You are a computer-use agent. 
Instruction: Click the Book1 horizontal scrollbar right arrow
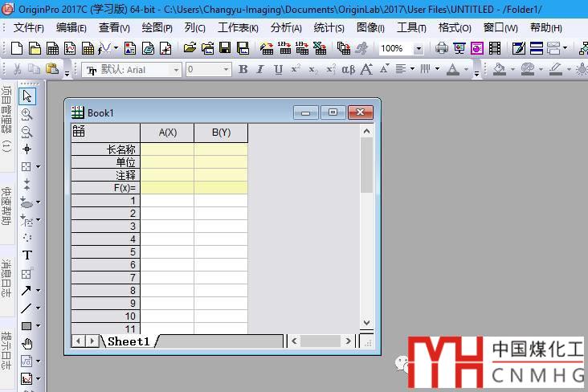tap(349, 341)
